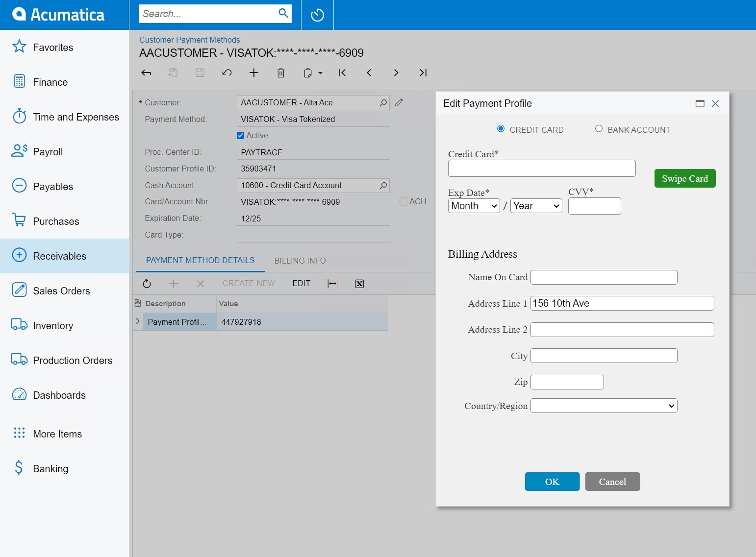
Task: Click Cancel in Edit Payment Profile
Action: point(612,482)
